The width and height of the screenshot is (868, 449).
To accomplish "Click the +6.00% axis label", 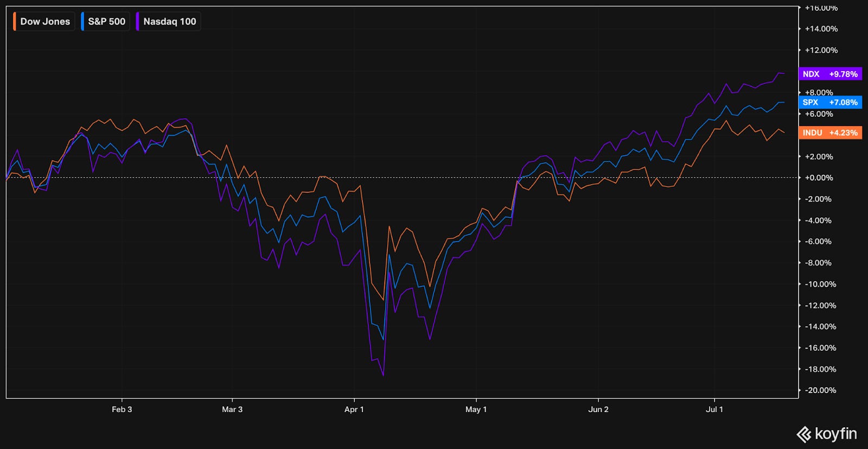I will (819, 114).
